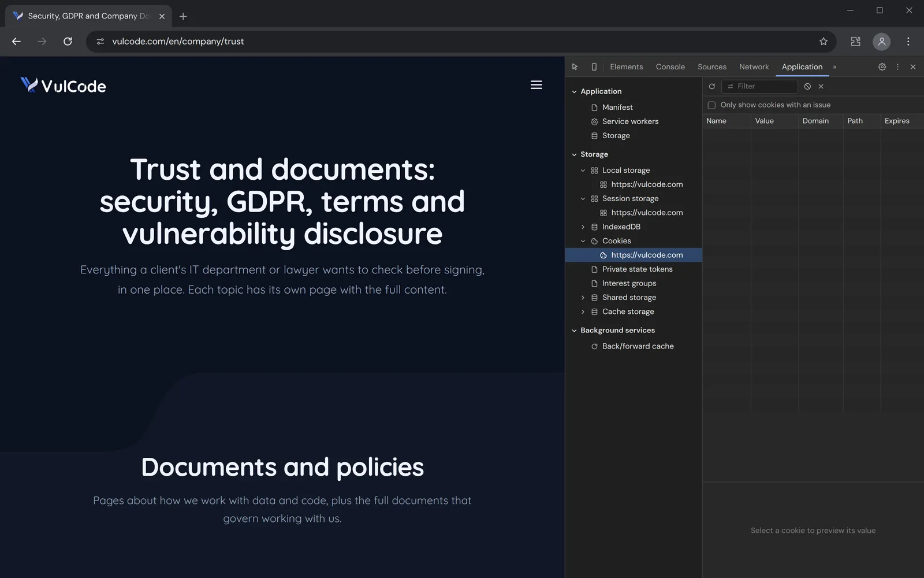This screenshot has height=578, width=924.
Task: Click the VulCode logo
Action: click(x=64, y=86)
